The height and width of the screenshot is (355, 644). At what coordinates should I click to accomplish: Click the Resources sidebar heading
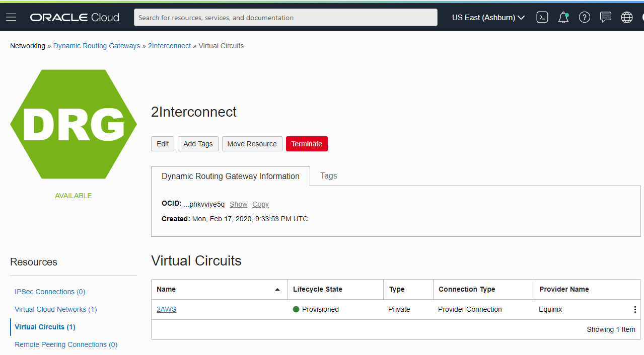pos(34,262)
